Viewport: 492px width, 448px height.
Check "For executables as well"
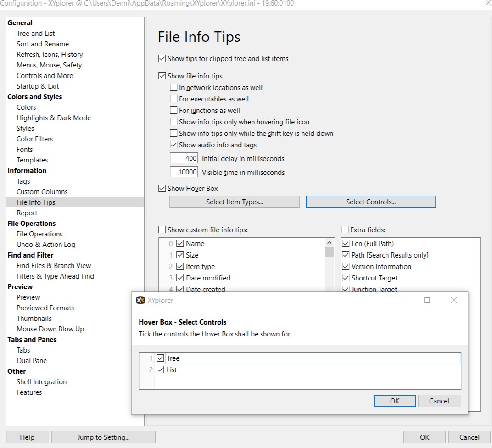coord(173,99)
